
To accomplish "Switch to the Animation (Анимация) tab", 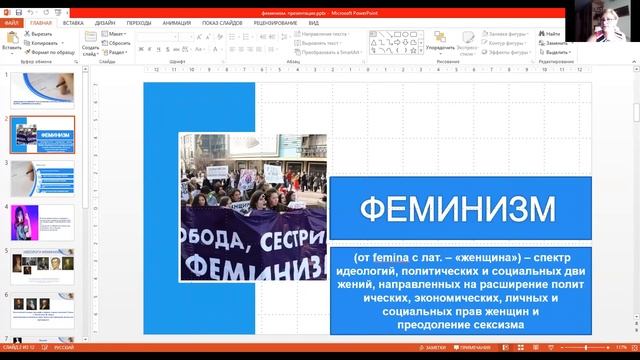I will pyautogui.click(x=177, y=23).
